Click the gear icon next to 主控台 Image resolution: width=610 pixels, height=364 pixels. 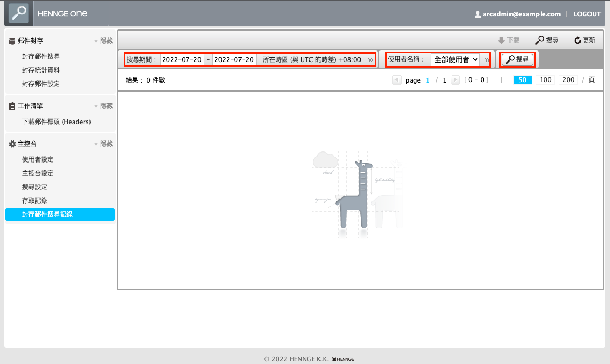click(x=13, y=144)
